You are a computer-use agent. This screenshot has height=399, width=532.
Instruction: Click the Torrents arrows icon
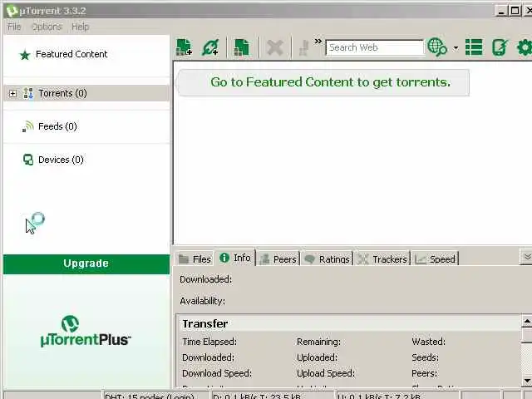click(x=28, y=93)
